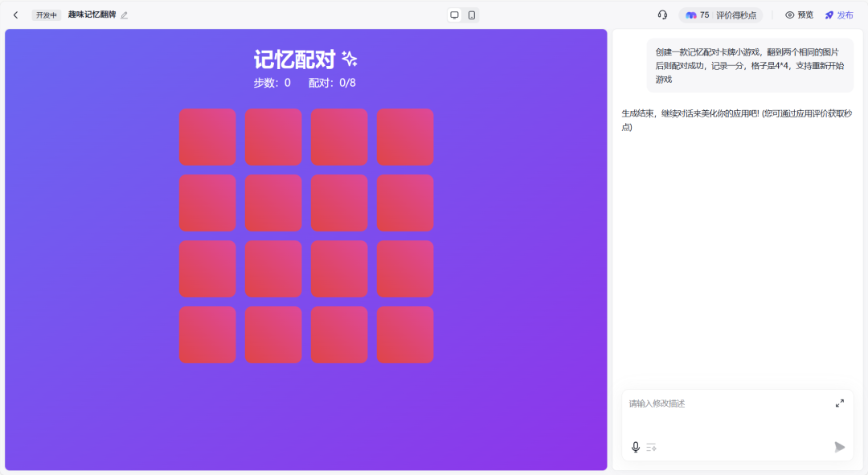Image resolution: width=868 pixels, height=475 pixels.
Task: Flip the second card in the second row
Action: (273, 203)
